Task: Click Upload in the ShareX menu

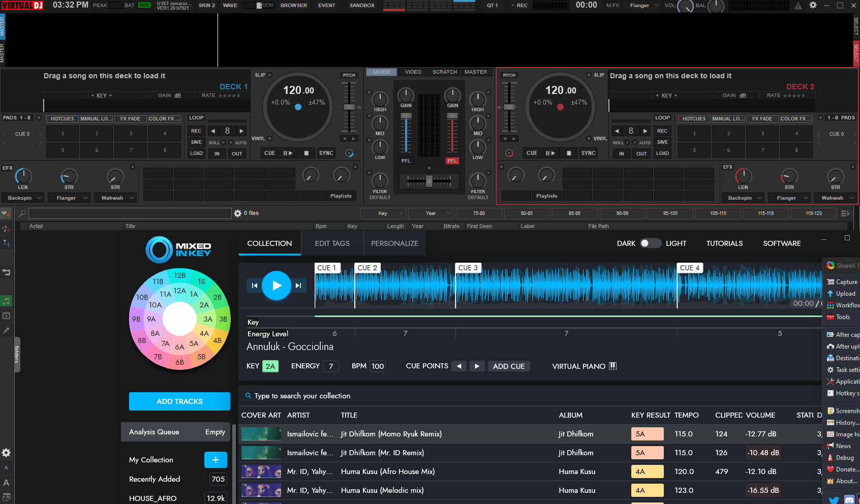Action: (x=841, y=294)
